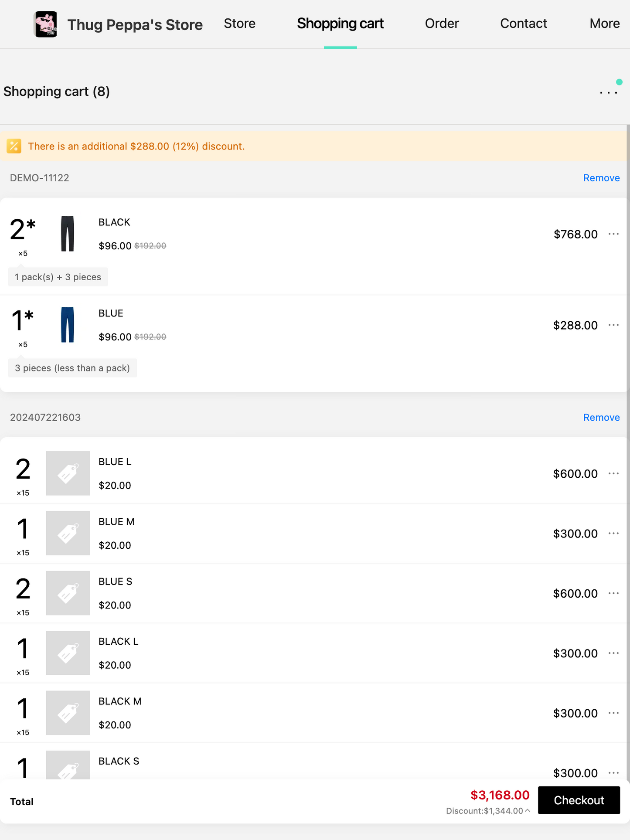Open the Contact tab
Screen dimensions: 630x840
click(x=523, y=24)
